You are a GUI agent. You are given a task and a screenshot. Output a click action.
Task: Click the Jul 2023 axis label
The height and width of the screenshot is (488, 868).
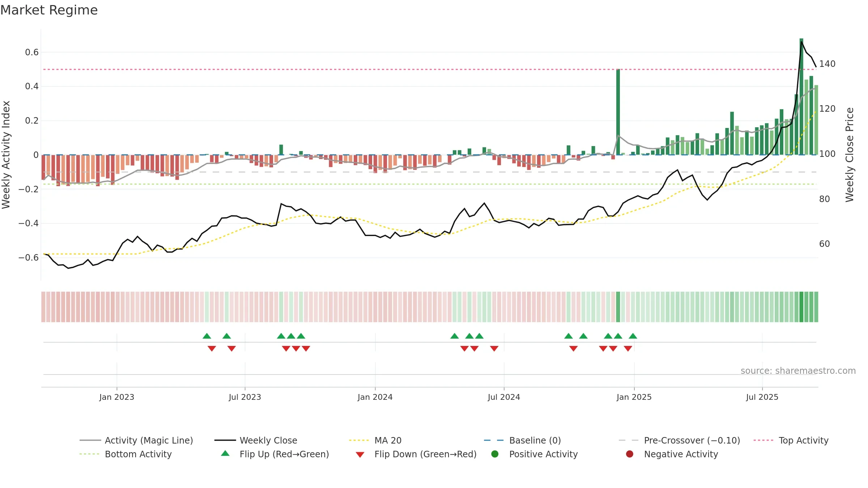[245, 397]
